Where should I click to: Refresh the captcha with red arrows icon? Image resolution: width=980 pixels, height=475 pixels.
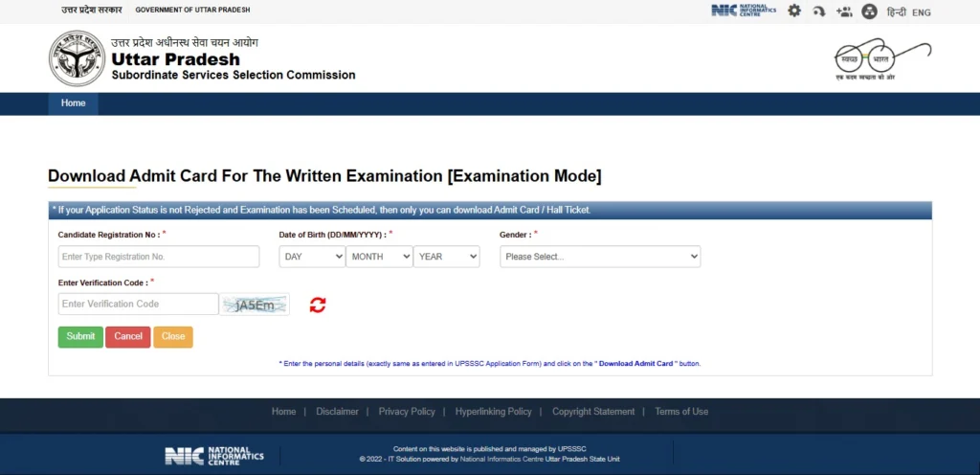(318, 305)
